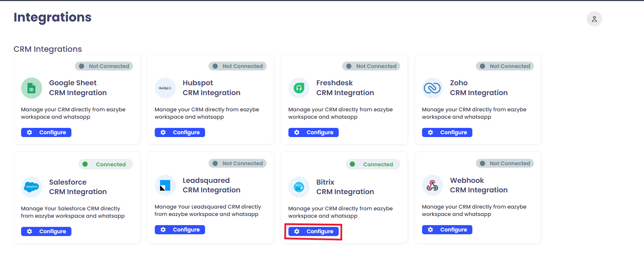Select the Hubspot CRM Integration title
This screenshot has width=644, height=260.
[211, 88]
